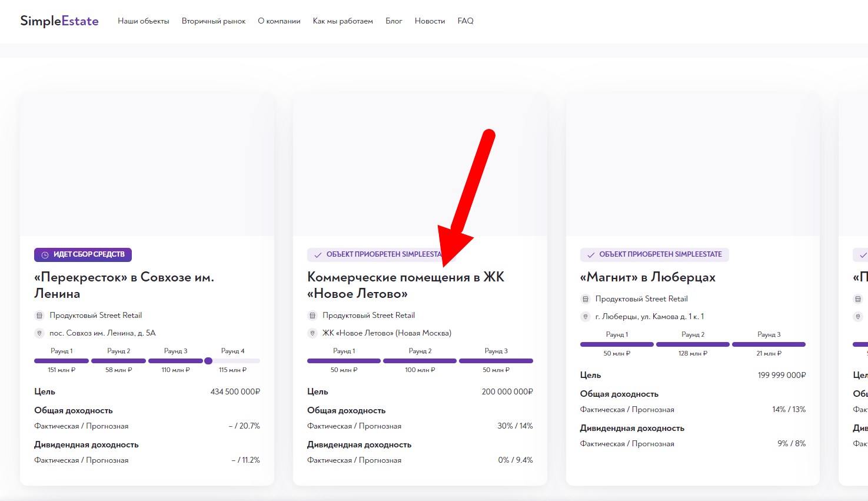The image size is (868, 501).
Task: Click the category icon in the Новое Летово card
Action: (312, 316)
